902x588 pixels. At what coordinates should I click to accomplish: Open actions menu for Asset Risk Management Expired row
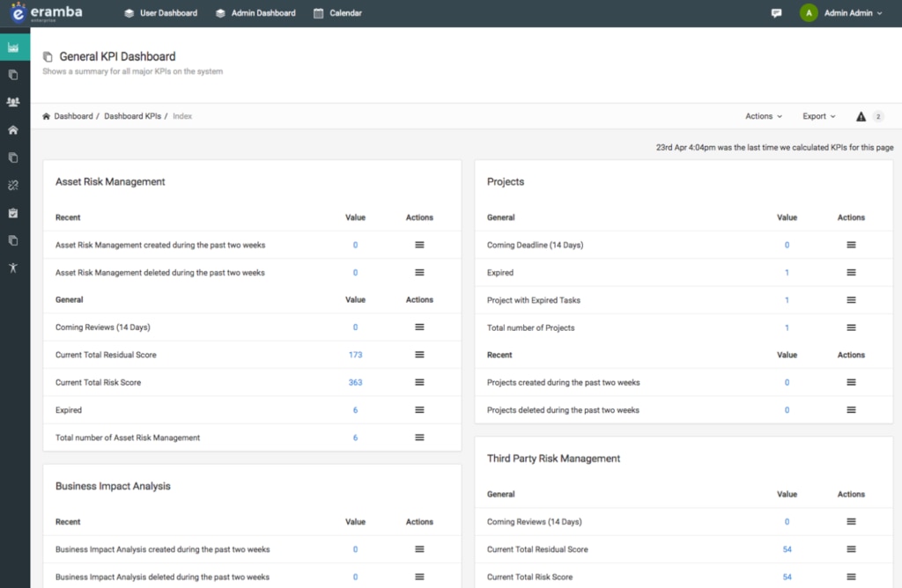point(419,410)
